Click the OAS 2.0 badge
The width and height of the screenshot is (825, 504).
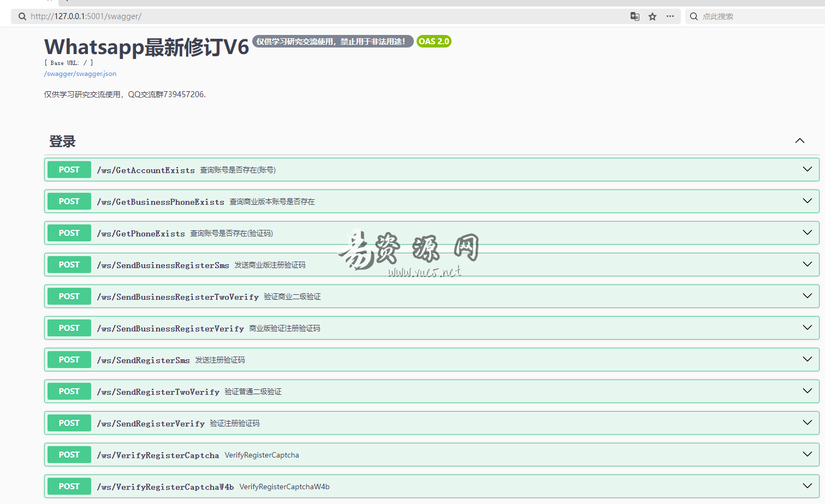434,41
